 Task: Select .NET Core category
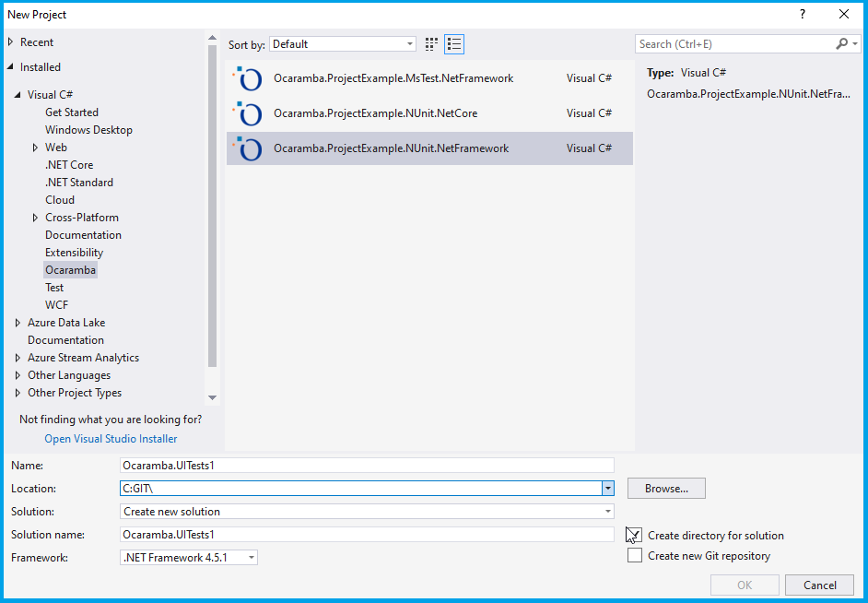69,165
